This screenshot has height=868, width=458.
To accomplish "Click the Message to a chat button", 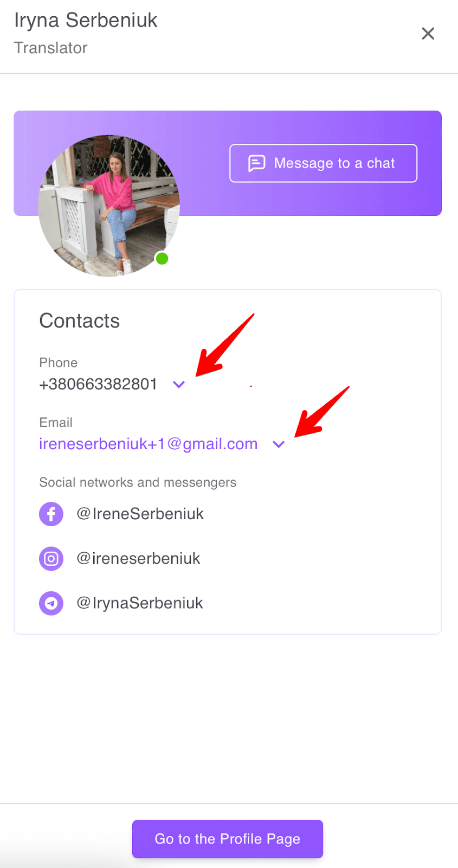I will [324, 163].
